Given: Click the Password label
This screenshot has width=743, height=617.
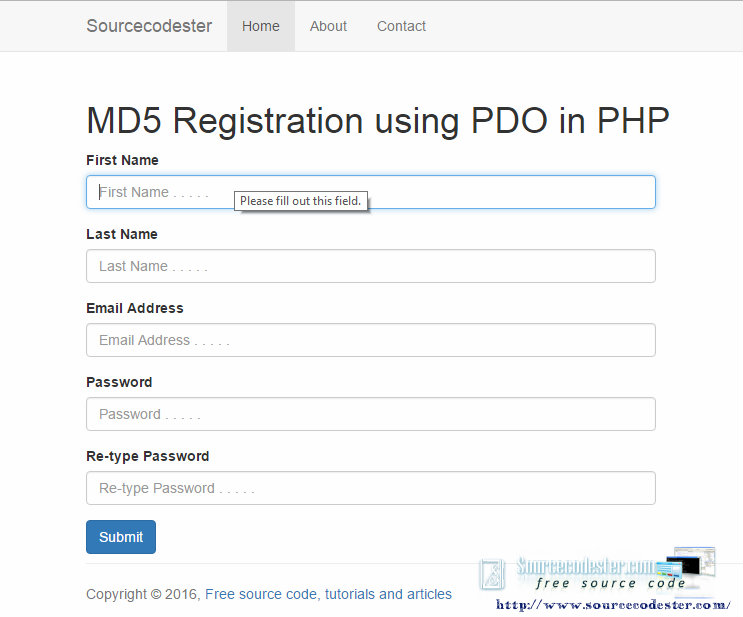Looking at the screenshot, I should click(x=119, y=382).
